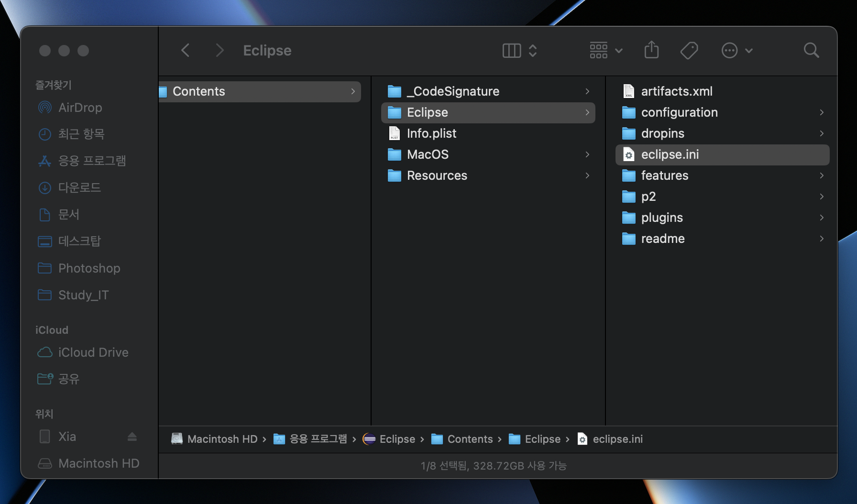The image size is (857, 504).
Task: Expand the MacOS row chevron
Action: tap(587, 154)
